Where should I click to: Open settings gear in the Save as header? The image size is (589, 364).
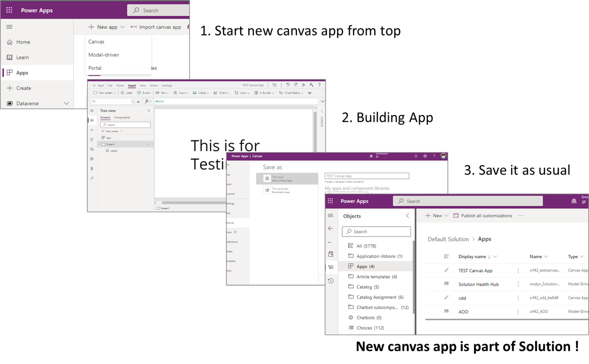425,156
